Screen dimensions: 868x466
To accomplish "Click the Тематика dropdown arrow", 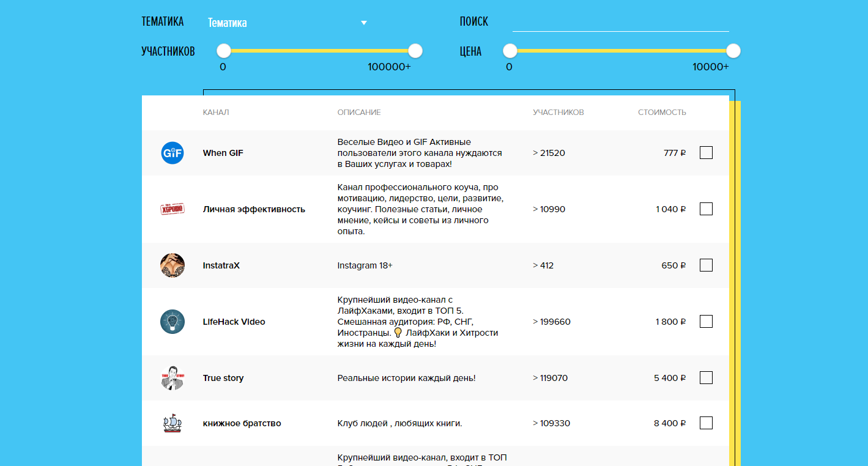I will [364, 23].
